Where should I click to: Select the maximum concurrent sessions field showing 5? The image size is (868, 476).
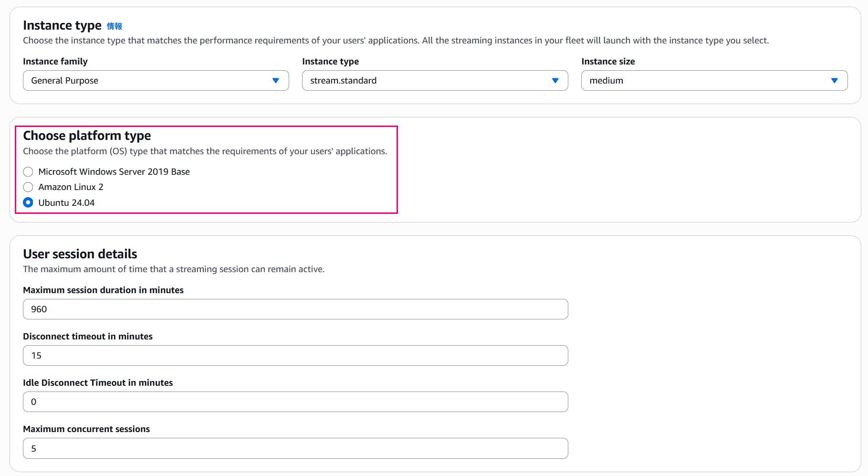pos(295,448)
